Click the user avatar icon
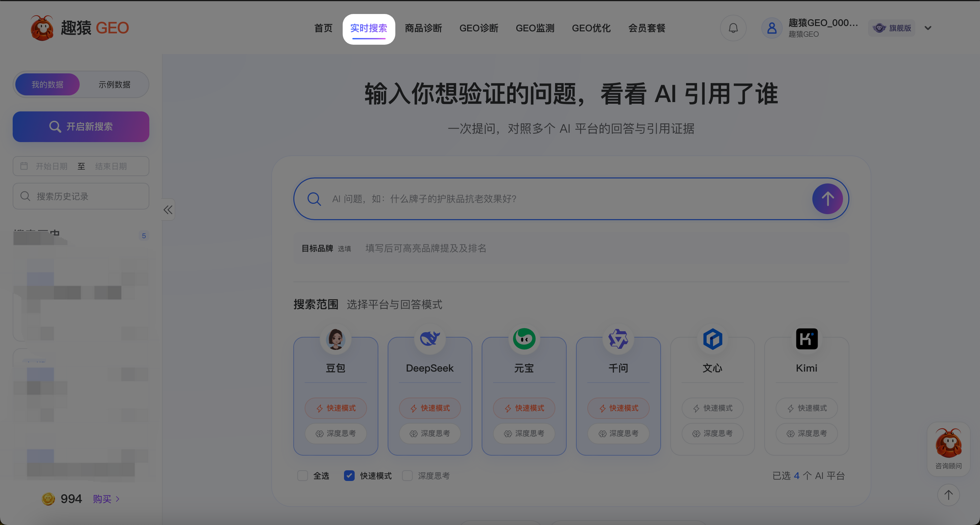The image size is (980, 525). [772, 28]
